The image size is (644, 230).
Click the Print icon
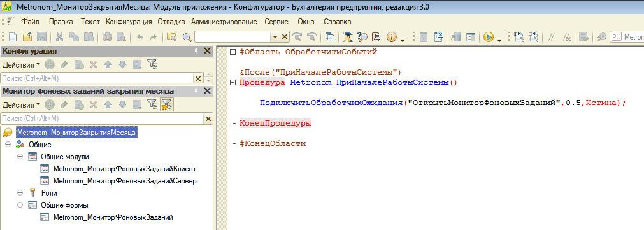click(x=107, y=37)
